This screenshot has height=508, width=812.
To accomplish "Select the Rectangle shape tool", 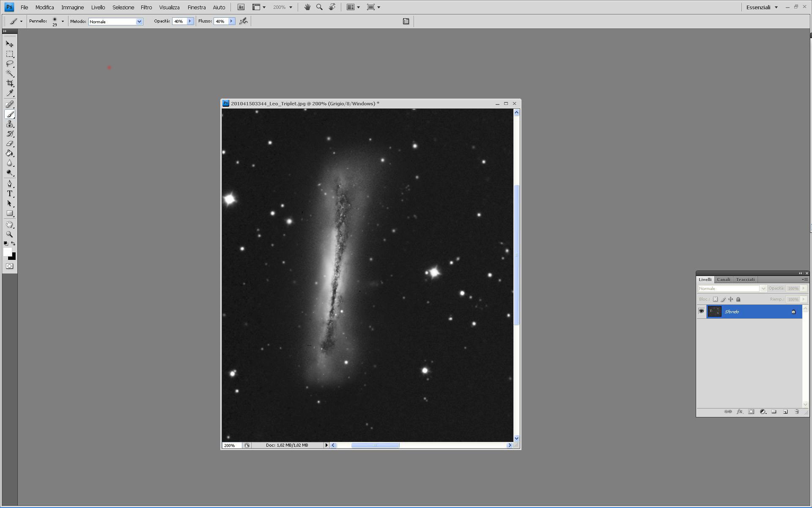I will tap(10, 213).
